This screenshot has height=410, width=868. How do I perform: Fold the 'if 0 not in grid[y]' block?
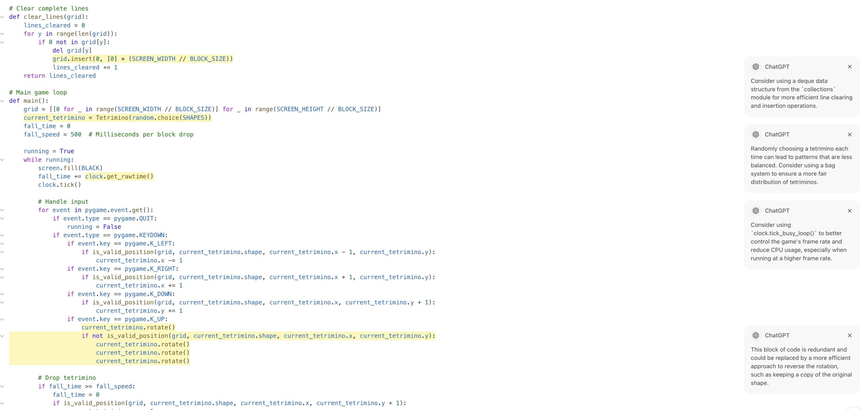click(2, 42)
